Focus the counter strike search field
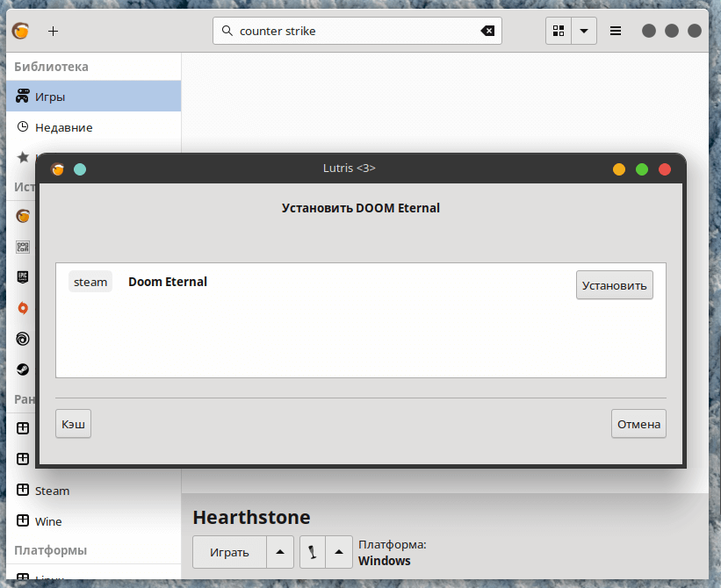721x588 pixels. coord(357,31)
